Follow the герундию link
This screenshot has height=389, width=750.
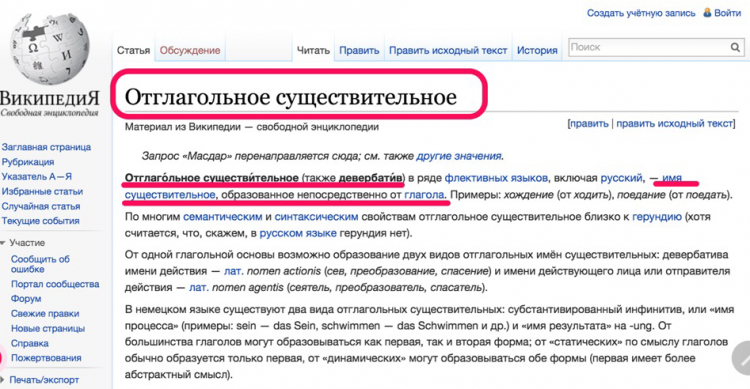pos(657,217)
